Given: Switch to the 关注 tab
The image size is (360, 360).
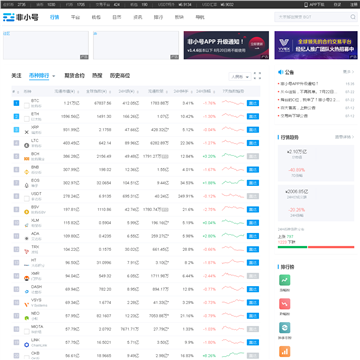Looking at the screenshot, I should coord(16,76).
